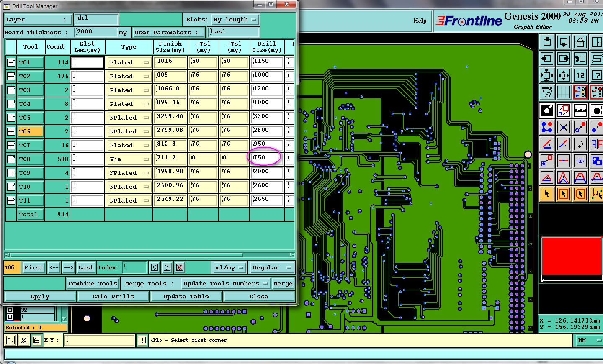The width and height of the screenshot is (603, 364).
Task: Click the Drill Tool Manager horizontal scrollbar
Action: (126, 255)
